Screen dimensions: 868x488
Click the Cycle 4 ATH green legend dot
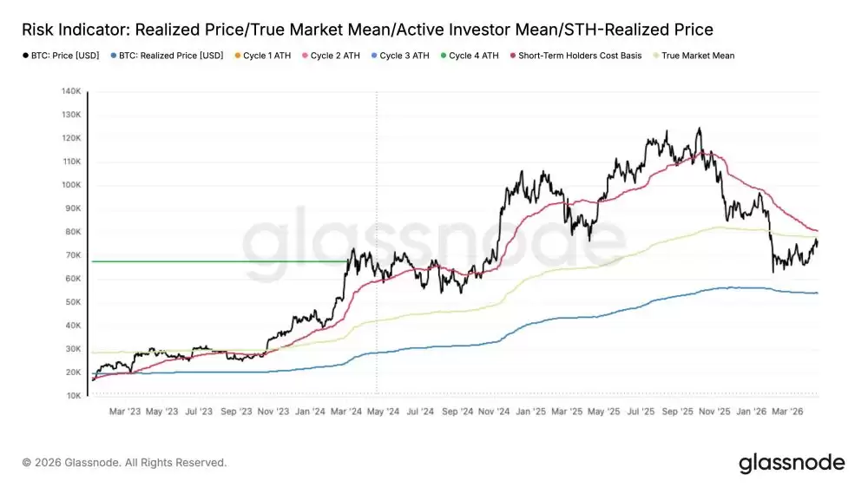tap(444, 56)
